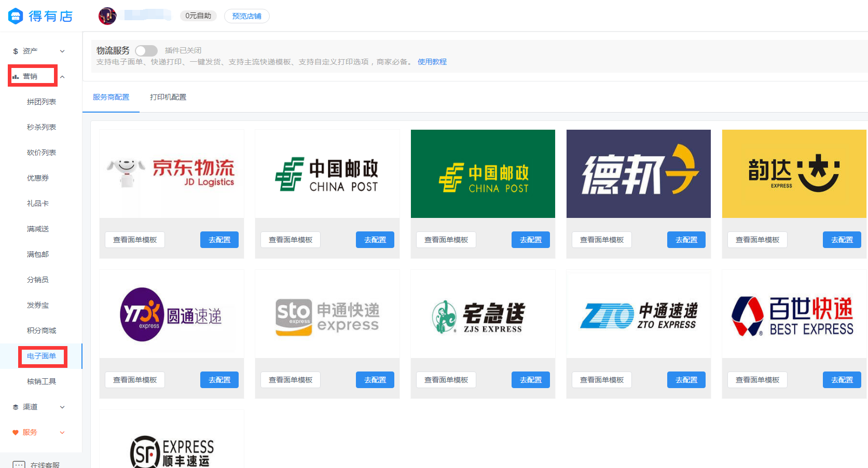This screenshot has height=468, width=868.
Task: Open 砍价列表 in the sidebar
Action: [x=42, y=153]
